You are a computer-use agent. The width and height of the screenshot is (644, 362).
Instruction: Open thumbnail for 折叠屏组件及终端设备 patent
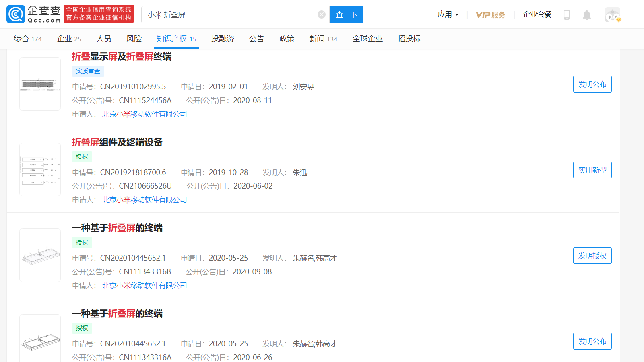pos(40,169)
